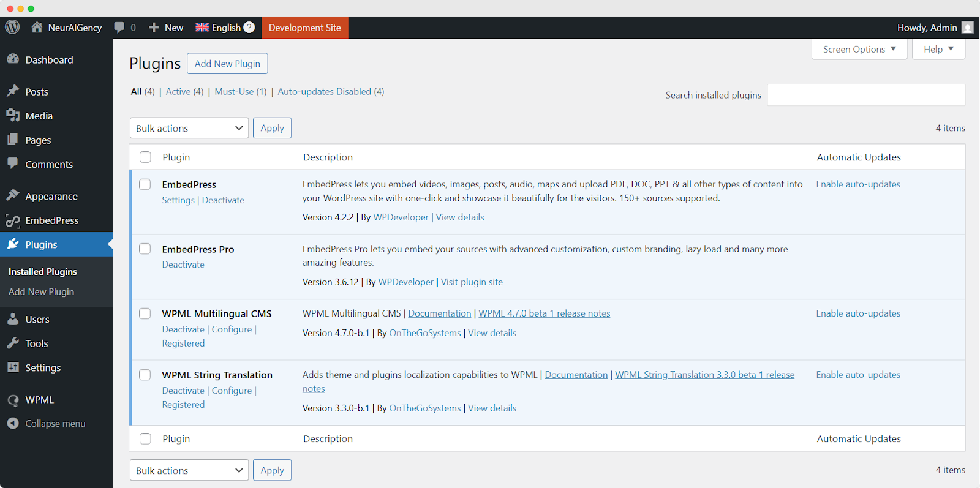Toggle the select-all checkbox in table header

coord(145,157)
